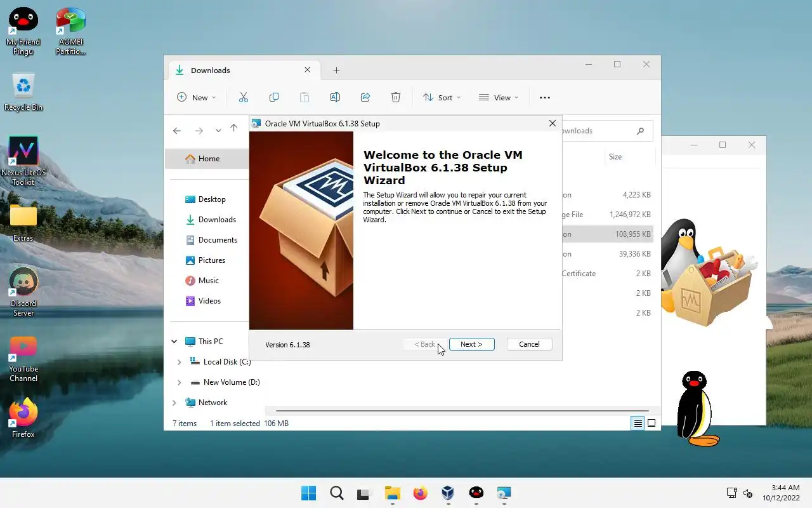812x508 pixels.
Task: Open My Friend Pingu desktop shortcut
Action: pos(23,30)
